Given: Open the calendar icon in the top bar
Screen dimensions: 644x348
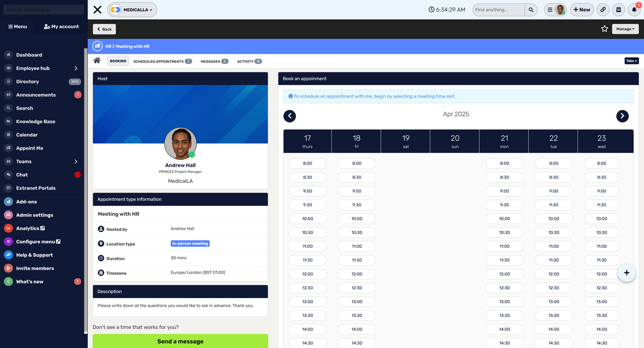Looking at the screenshot, I should [619, 10].
